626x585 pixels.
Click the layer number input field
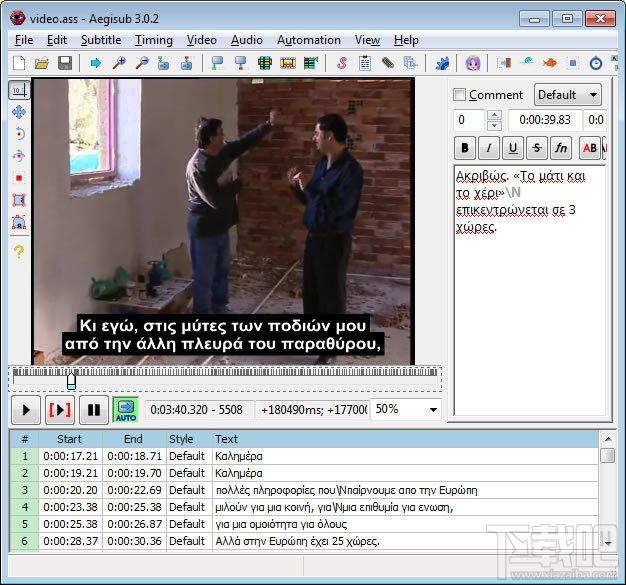(470, 120)
